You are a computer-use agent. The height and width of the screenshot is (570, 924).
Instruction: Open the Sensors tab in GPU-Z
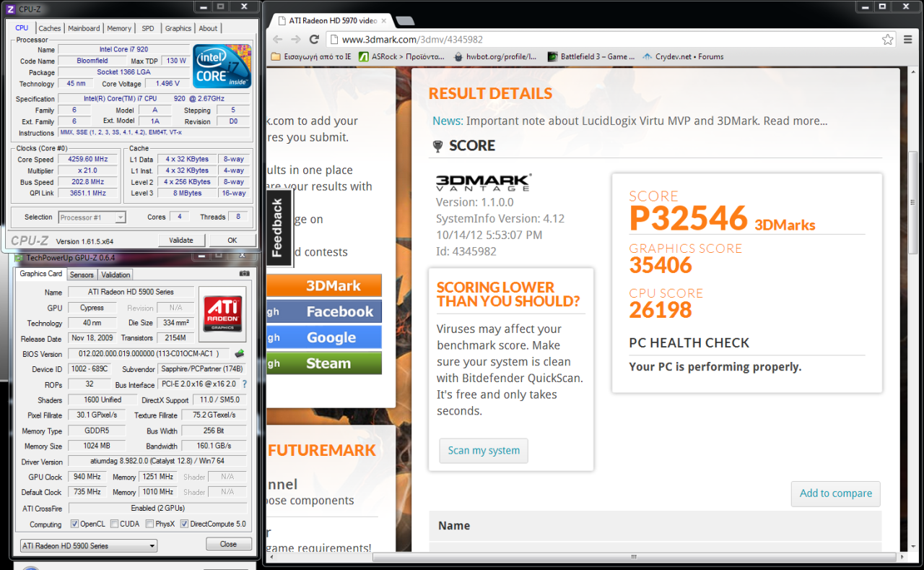(82, 275)
